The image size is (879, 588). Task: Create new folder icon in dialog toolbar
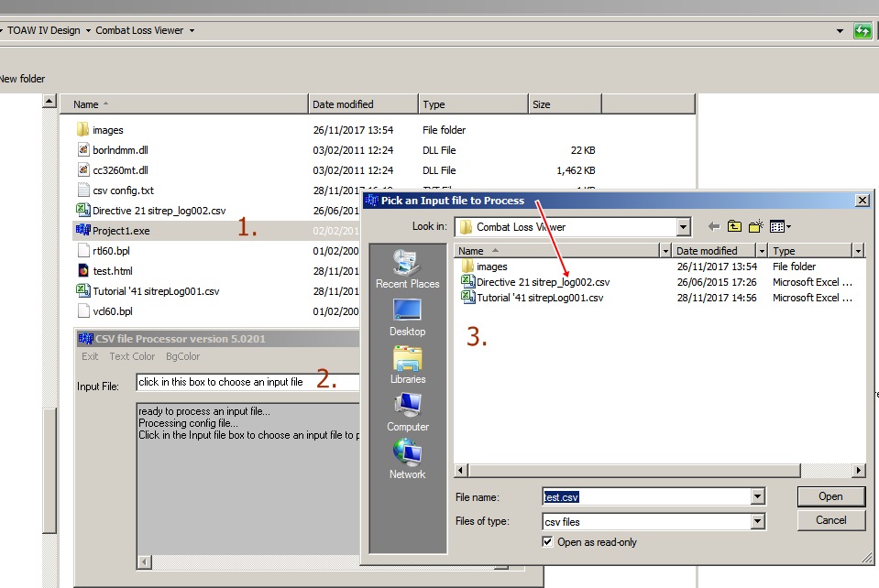click(755, 227)
